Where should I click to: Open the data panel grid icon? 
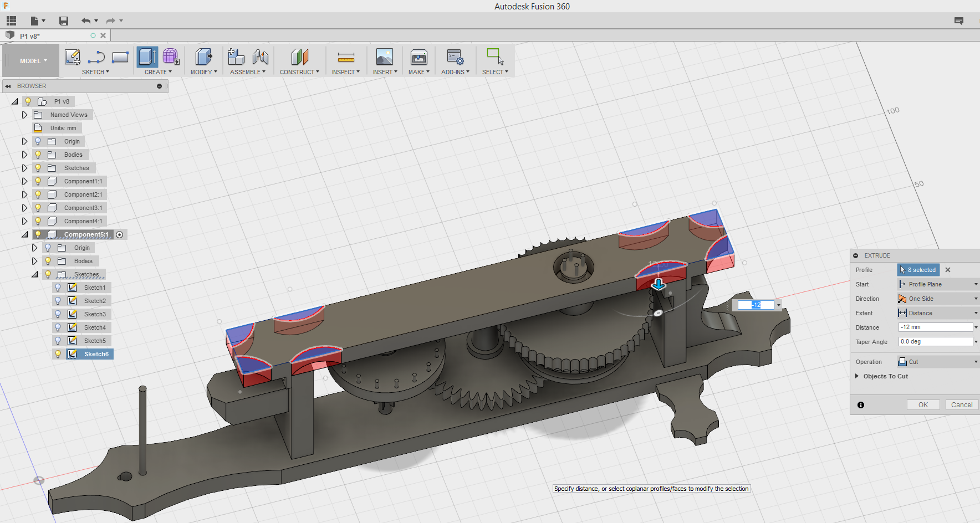[x=11, y=21]
